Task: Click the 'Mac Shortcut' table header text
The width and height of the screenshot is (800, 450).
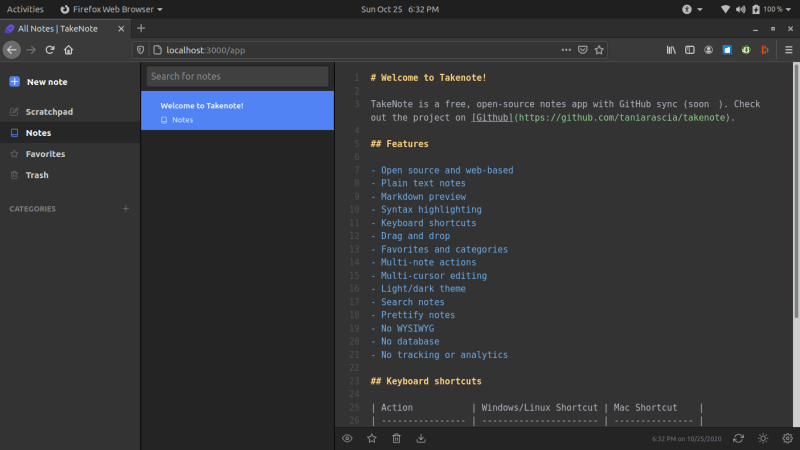Action: 645,408
